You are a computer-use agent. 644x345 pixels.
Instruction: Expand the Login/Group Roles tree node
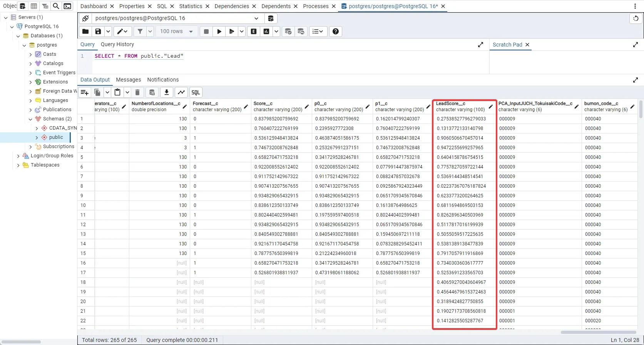[18, 156]
